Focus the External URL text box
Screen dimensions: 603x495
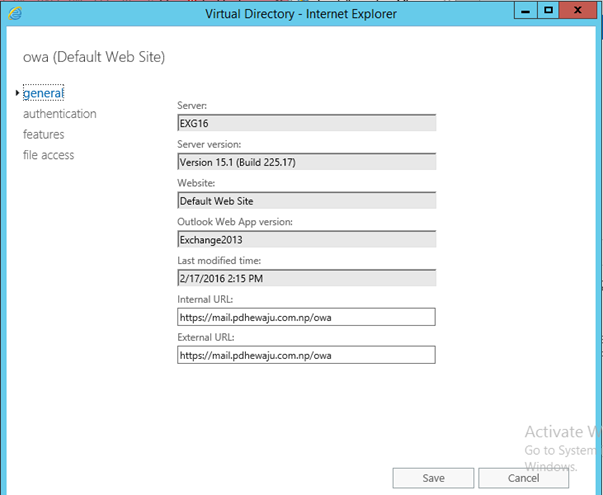coord(305,355)
